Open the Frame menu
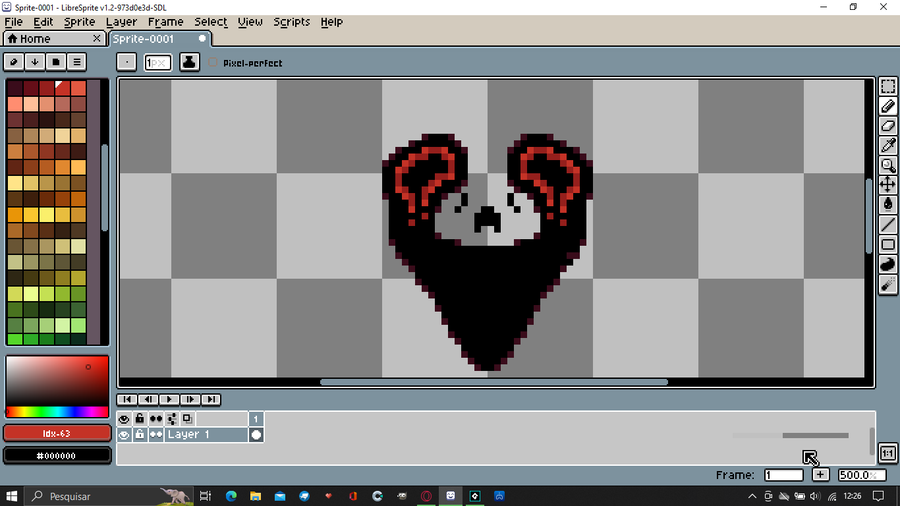The height and width of the screenshot is (506, 900). [165, 22]
